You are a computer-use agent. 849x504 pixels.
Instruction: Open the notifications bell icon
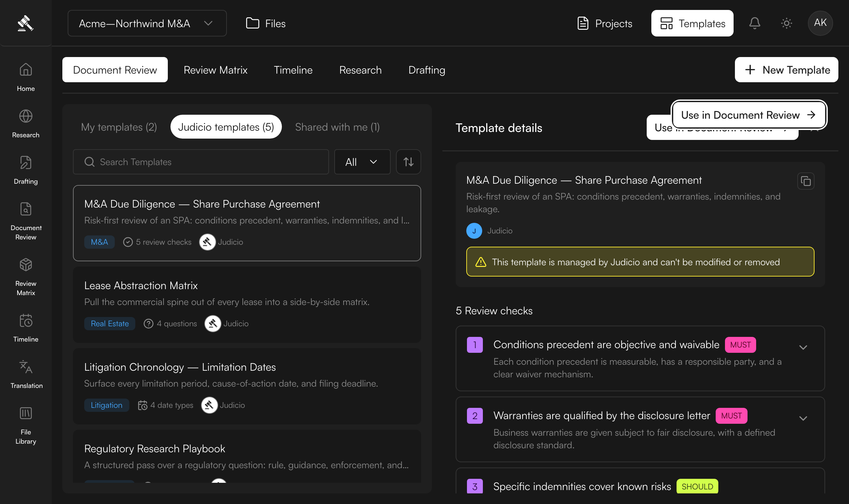754,23
